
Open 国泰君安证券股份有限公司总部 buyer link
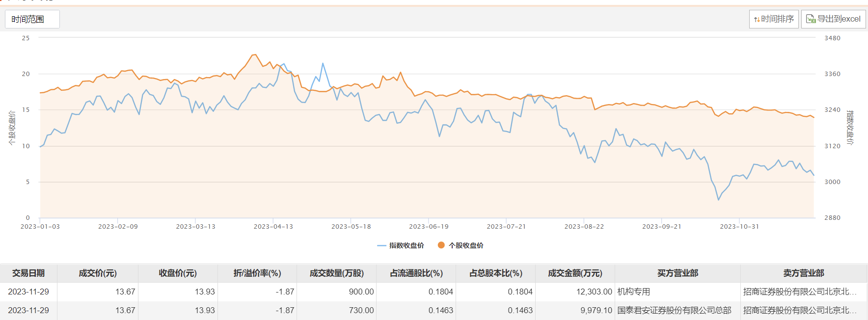674,310
